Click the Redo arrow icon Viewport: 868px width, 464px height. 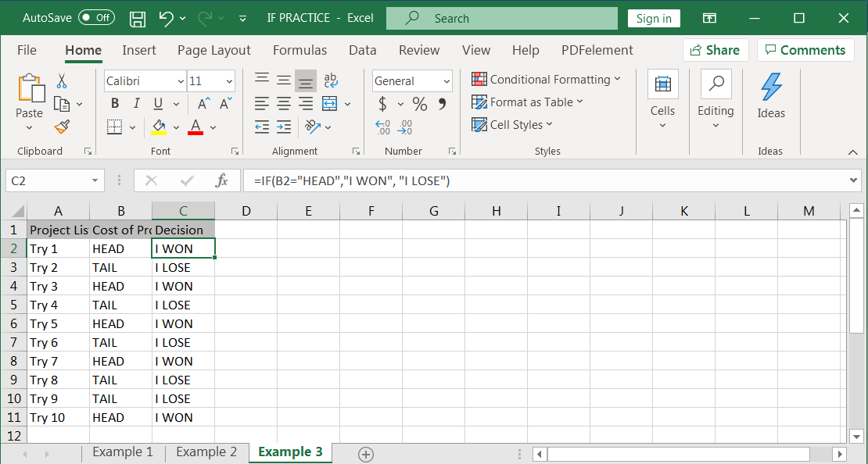tap(205, 18)
